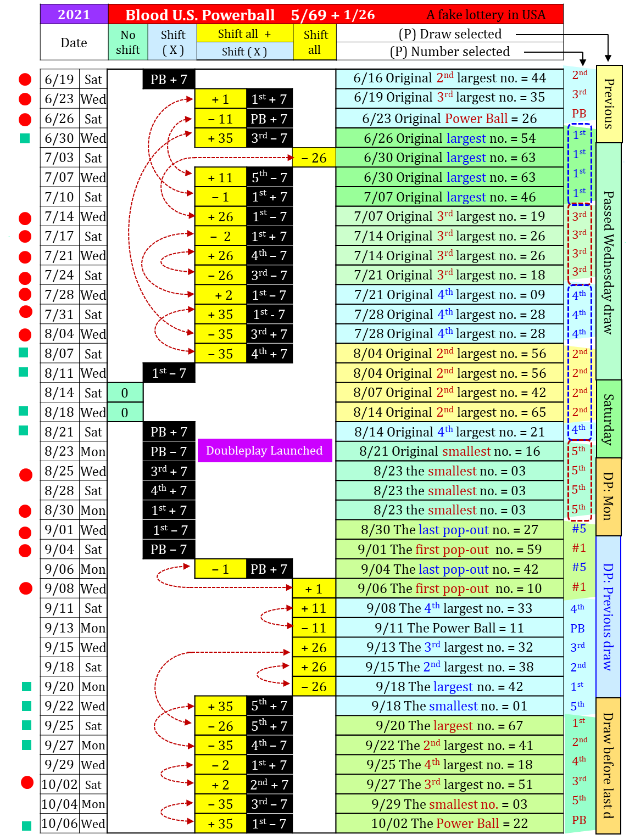
Task: Click the red dot beside 10/02
Action: pyautogui.click(x=27, y=782)
